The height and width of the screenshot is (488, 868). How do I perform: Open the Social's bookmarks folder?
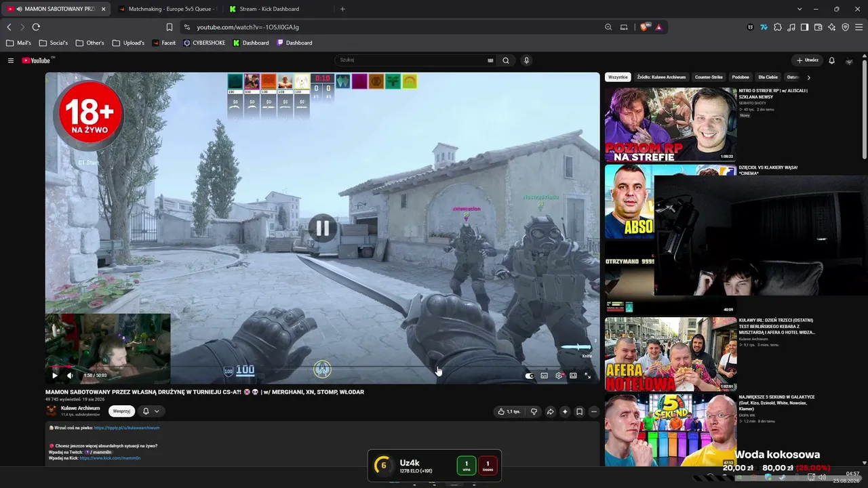[x=54, y=43]
